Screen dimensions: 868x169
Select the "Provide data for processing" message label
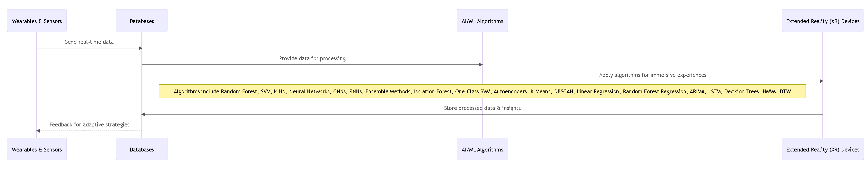coord(312,58)
